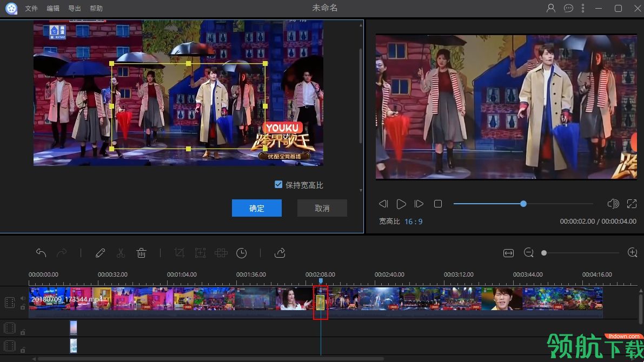Confirm crop with 确定 button
The height and width of the screenshot is (362, 644).
tap(257, 208)
